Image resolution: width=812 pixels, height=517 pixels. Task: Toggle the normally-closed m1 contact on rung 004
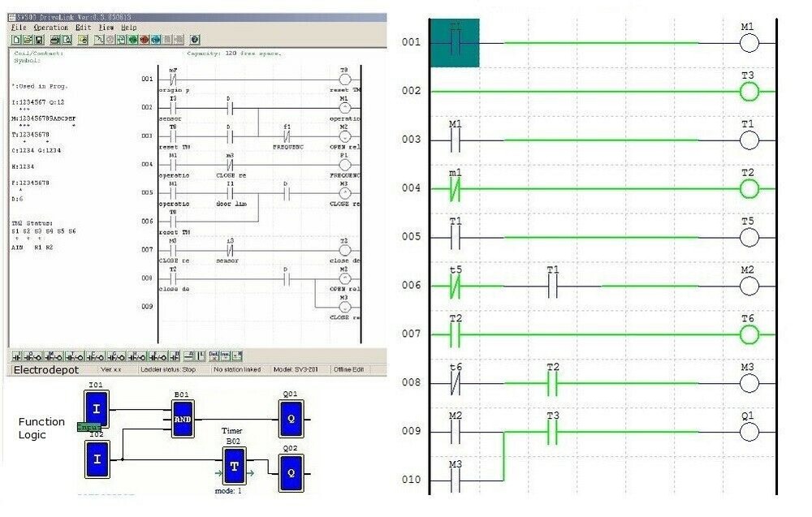pyautogui.click(x=453, y=188)
